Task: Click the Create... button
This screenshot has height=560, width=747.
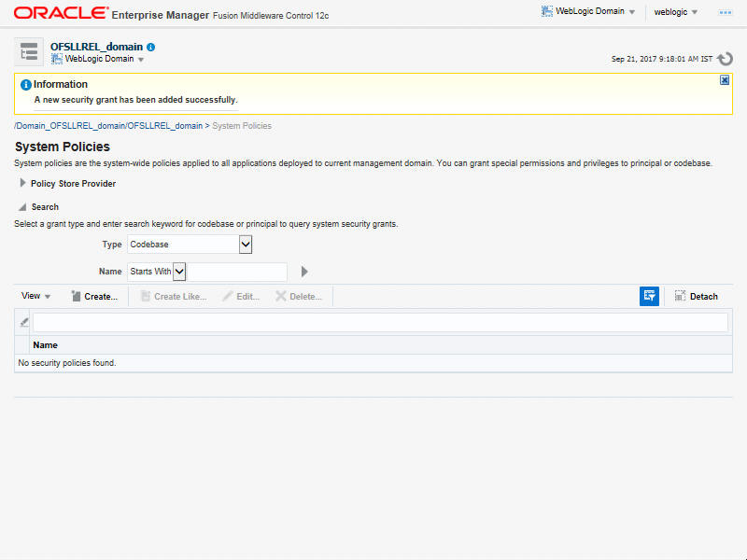Action: [94, 296]
